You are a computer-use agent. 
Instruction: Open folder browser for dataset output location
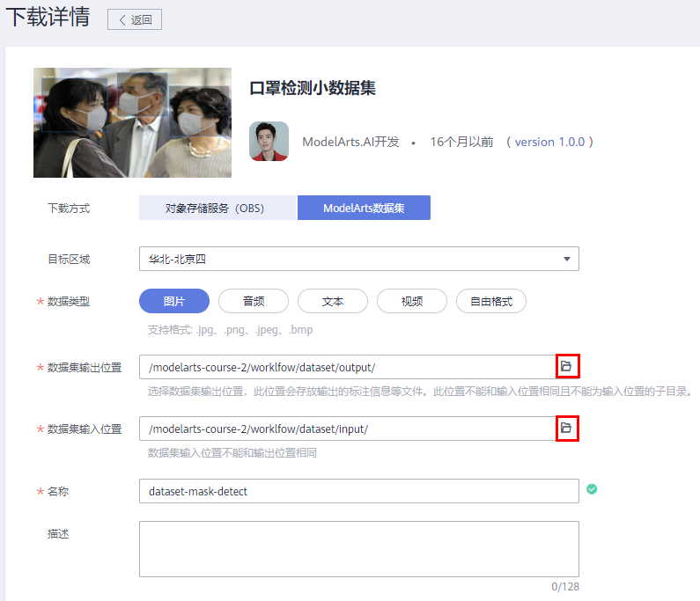[567, 366]
